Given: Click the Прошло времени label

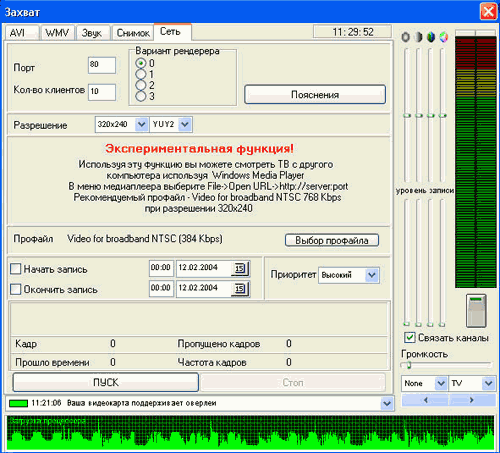Looking at the screenshot, I should [x=52, y=362].
